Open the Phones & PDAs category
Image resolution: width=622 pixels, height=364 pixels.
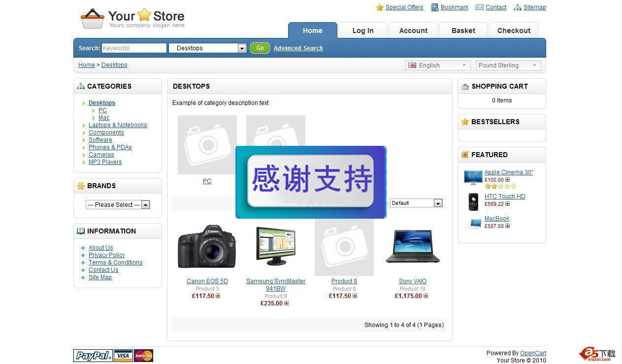pos(110,147)
